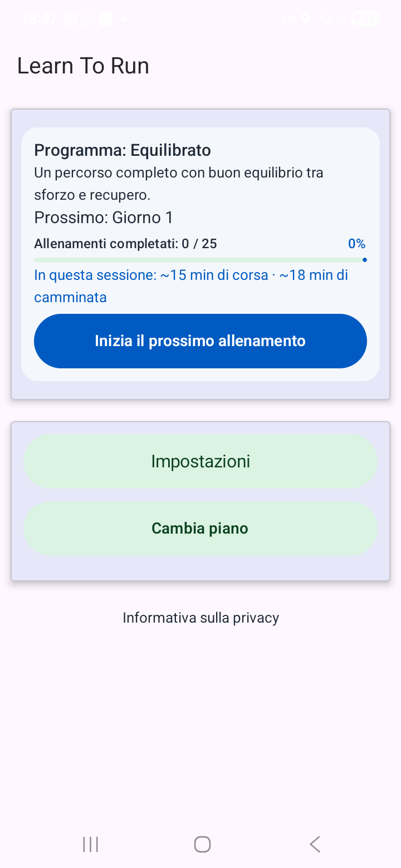Open the Informativa sulla privacy link

tap(200, 618)
